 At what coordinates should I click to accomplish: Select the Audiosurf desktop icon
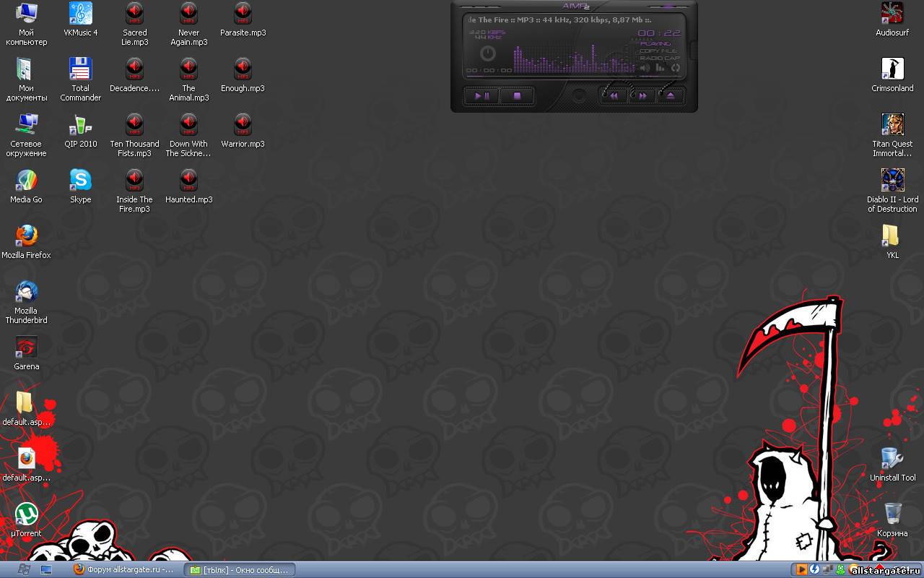[x=892, y=14]
